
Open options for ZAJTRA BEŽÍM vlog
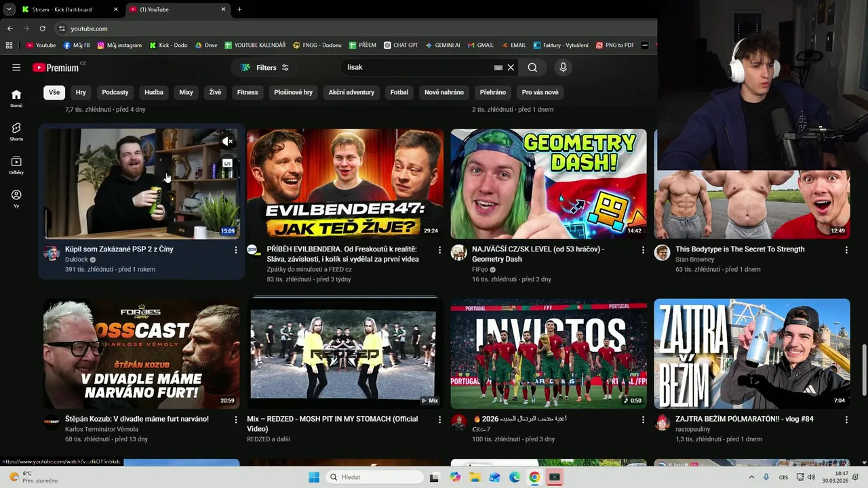(x=846, y=420)
